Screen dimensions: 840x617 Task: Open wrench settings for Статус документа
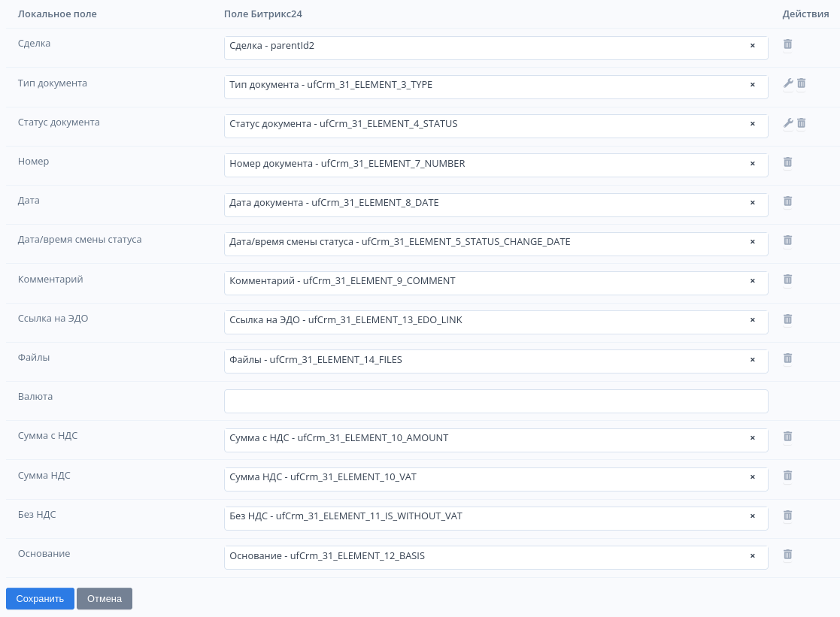click(788, 123)
